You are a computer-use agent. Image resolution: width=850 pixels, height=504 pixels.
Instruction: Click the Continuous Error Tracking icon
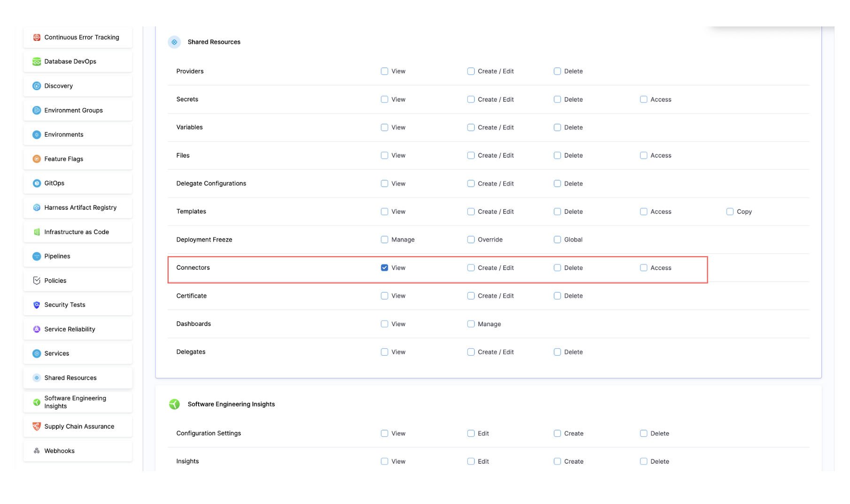[37, 38]
